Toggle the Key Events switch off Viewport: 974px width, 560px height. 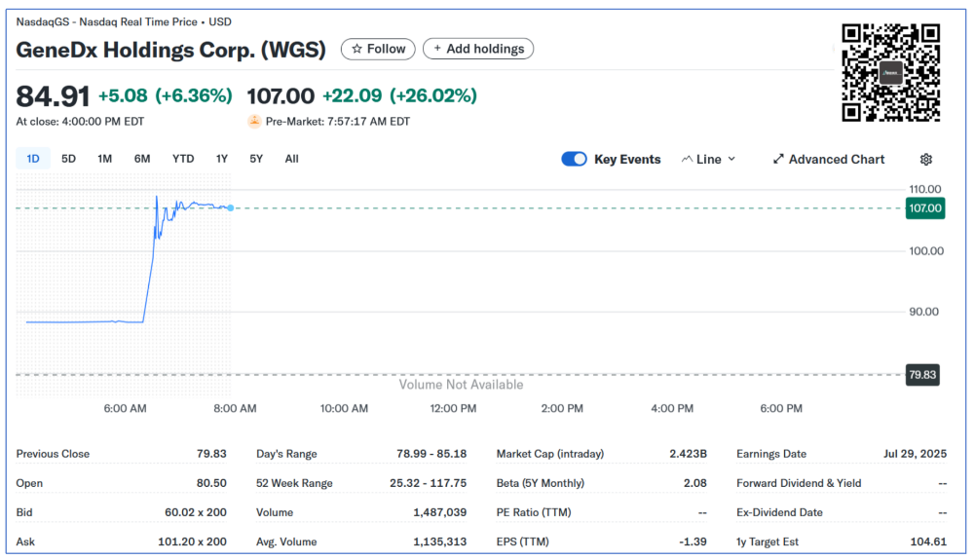click(574, 159)
